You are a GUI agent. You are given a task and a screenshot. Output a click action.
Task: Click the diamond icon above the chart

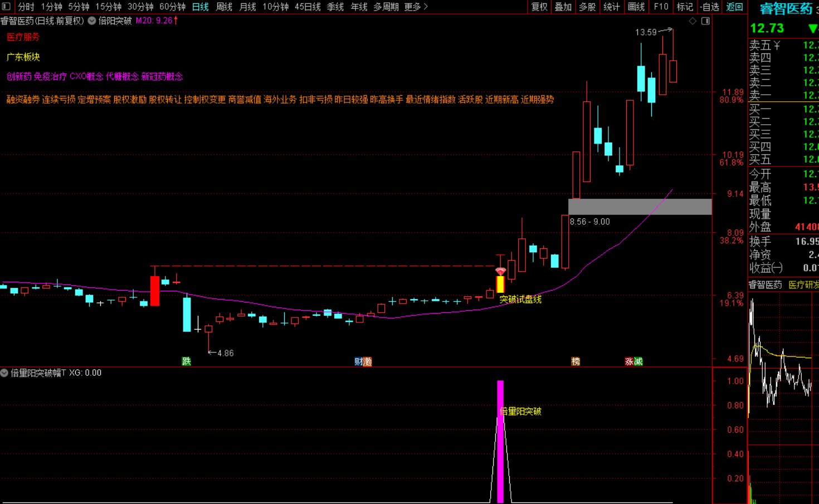(x=693, y=21)
